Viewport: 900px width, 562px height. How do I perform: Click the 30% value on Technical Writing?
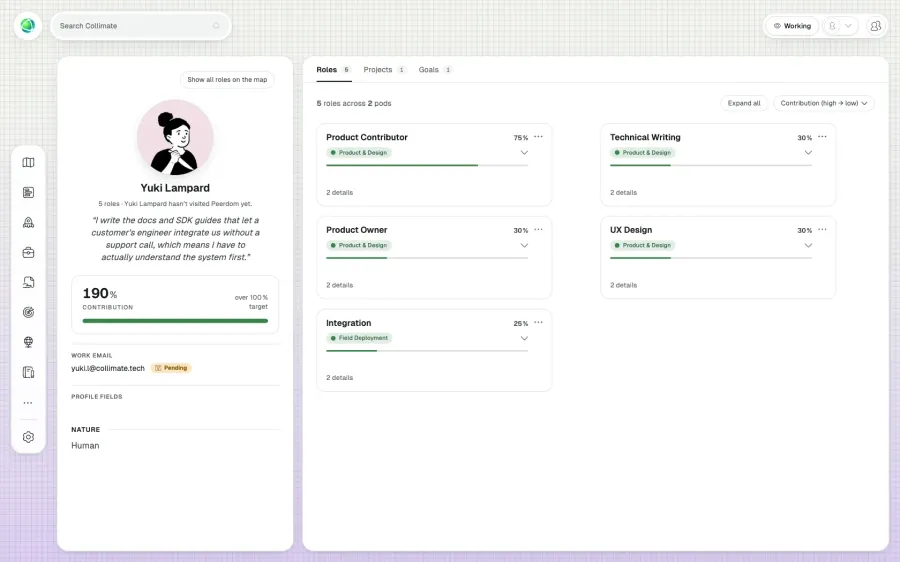[x=805, y=138]
